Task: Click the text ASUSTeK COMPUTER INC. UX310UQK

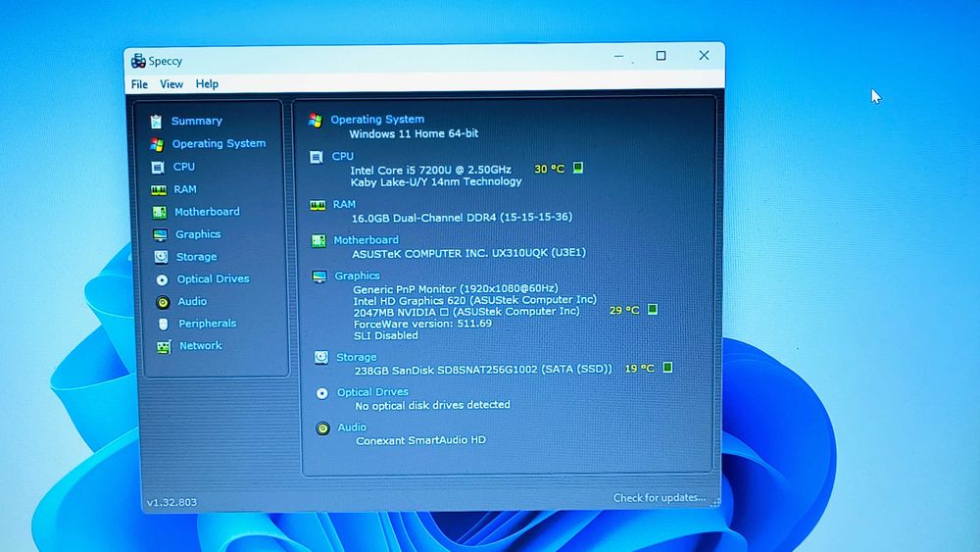Action: [450, 253]
